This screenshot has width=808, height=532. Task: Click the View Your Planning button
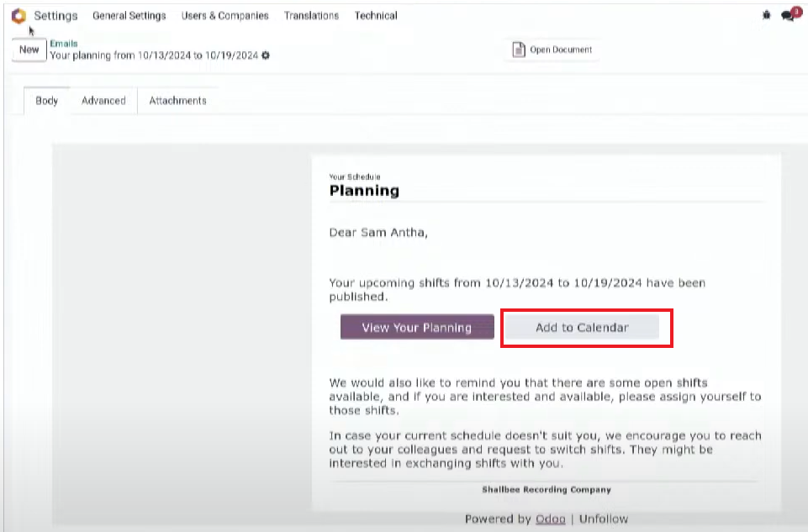pyautogui.click(x=417, y=327)
